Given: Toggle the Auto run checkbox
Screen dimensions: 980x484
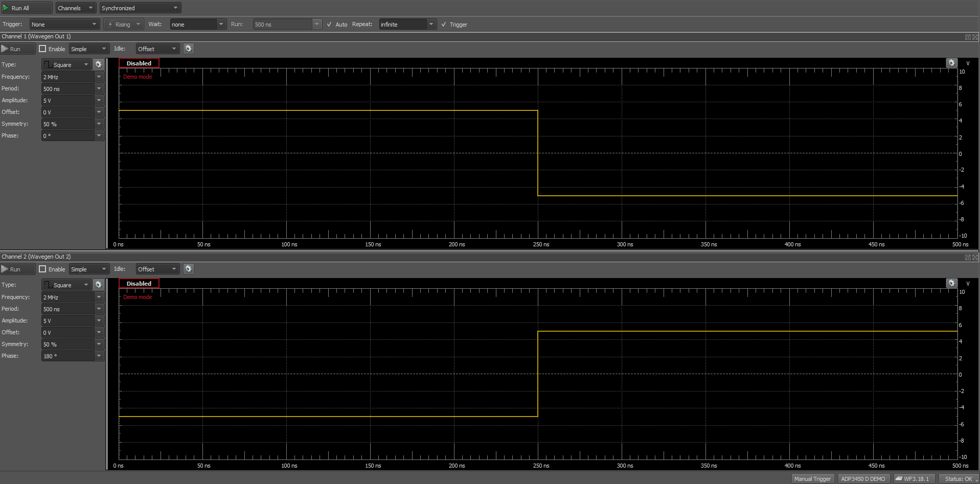Looking at the screenshot, I should [329, 24].
